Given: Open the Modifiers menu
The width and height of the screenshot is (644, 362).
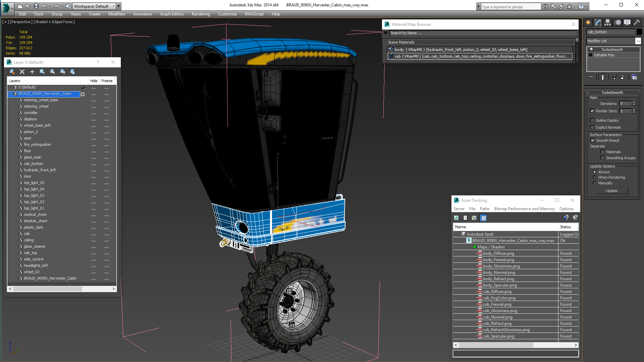Looking at the screenshot, I should pos(116,14).
